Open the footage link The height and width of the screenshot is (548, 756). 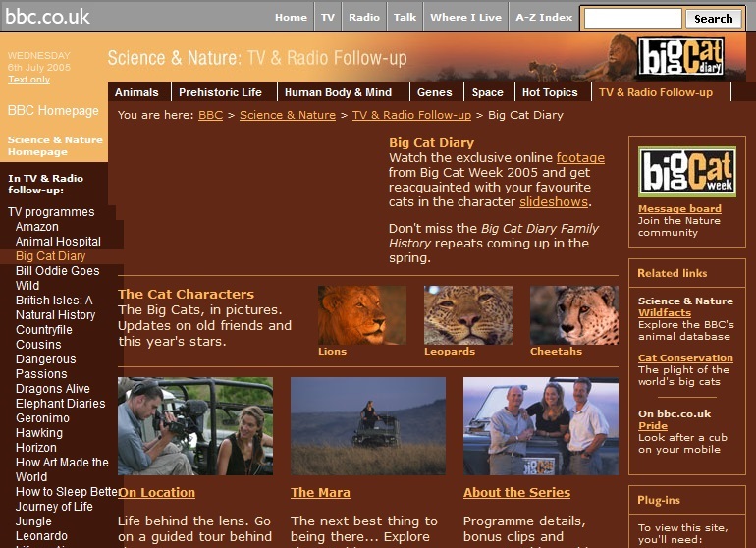[x=580, y=158]
